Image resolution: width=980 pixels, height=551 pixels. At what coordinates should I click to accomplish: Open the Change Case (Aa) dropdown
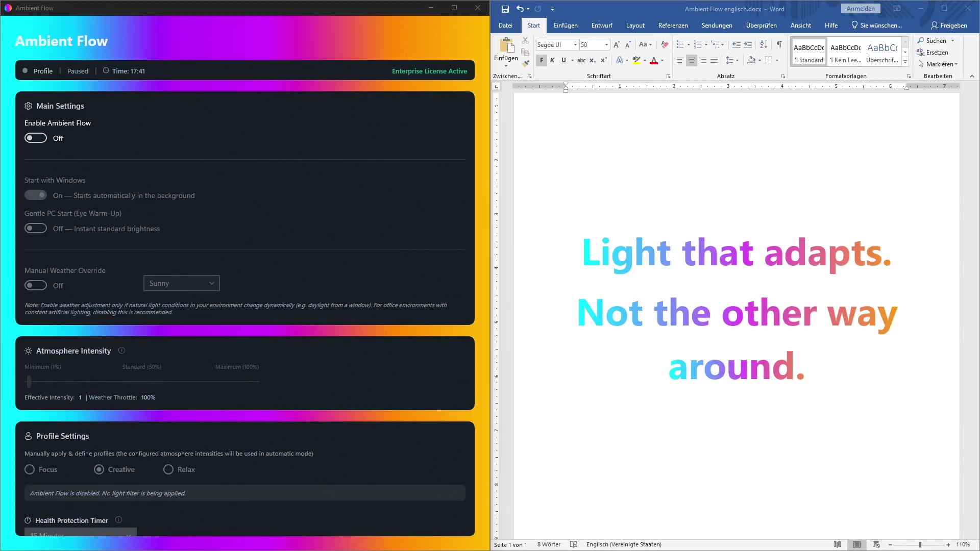pyautogui.click(x=646, y=44)
